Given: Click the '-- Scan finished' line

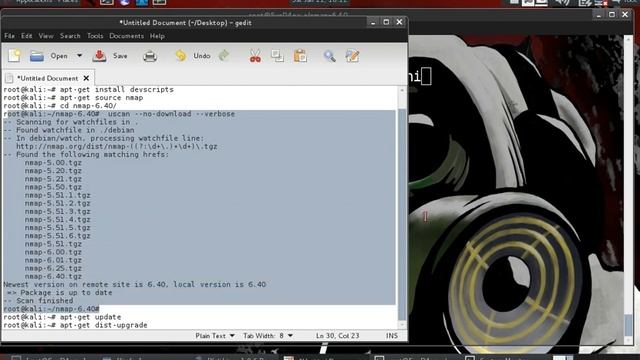Looking at the screenshot, I should [38, 301].
